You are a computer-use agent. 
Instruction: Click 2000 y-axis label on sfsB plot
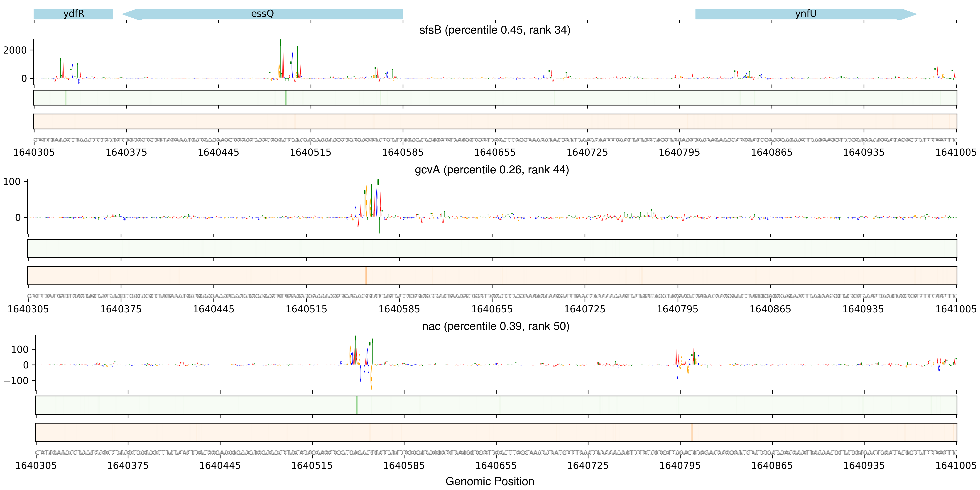tap(15, 50)
